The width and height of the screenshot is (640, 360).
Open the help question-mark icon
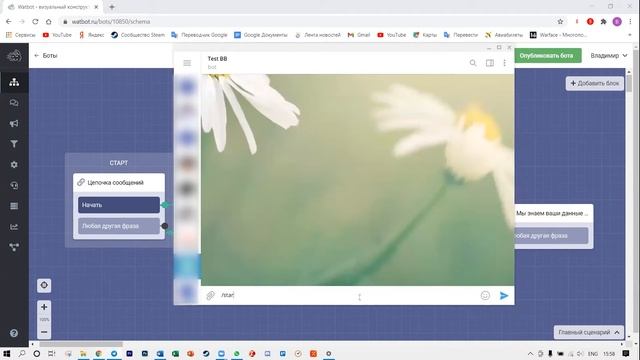click(14, 333)
